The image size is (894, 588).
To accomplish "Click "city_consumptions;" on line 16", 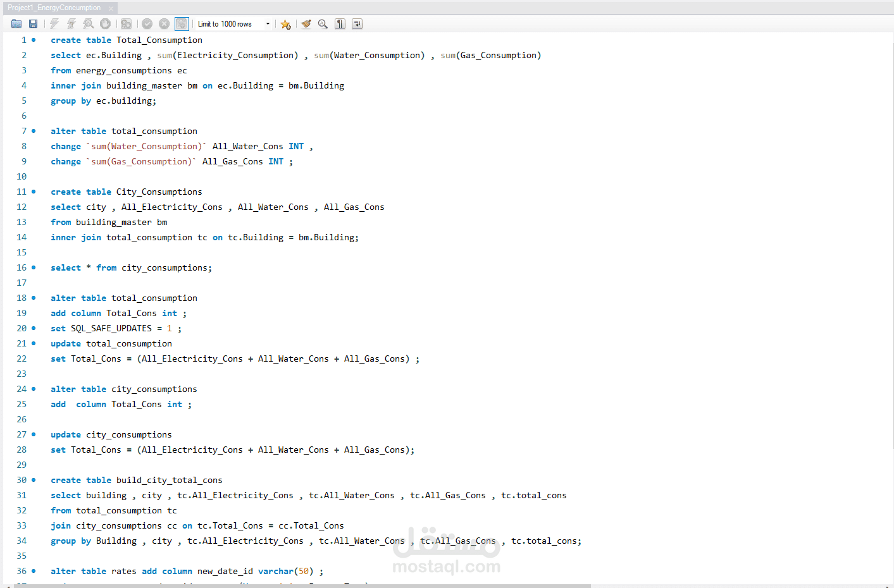I will (167, 267).
